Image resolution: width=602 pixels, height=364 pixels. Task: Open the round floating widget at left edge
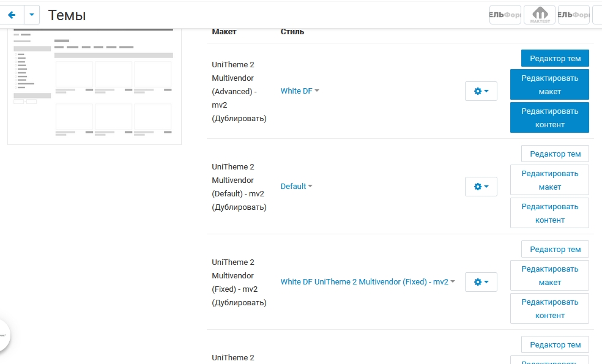[x=3, y=335]
